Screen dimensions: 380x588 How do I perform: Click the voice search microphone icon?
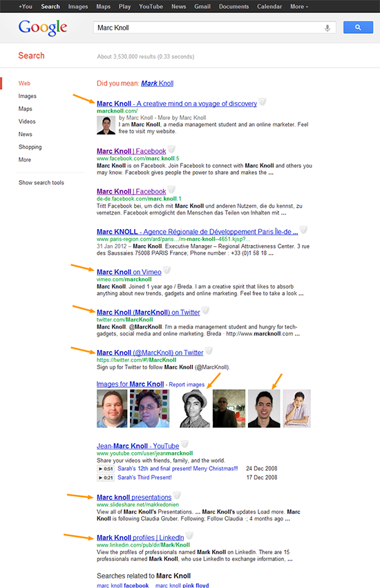click(x=327, y=28)
